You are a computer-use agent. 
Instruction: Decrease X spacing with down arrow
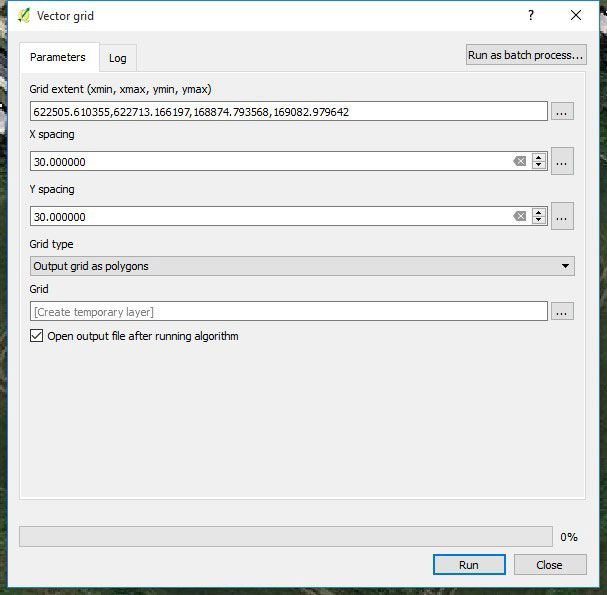point(538,165)
